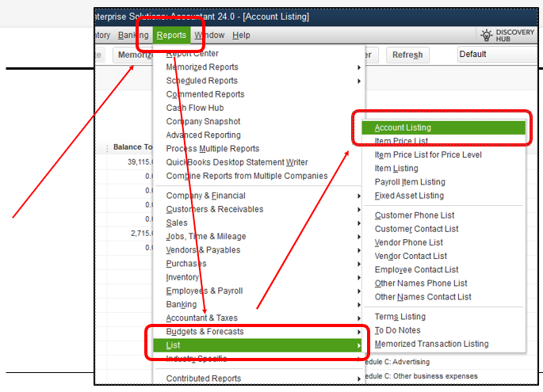Open Cash Flow Hub

[258, 108]
